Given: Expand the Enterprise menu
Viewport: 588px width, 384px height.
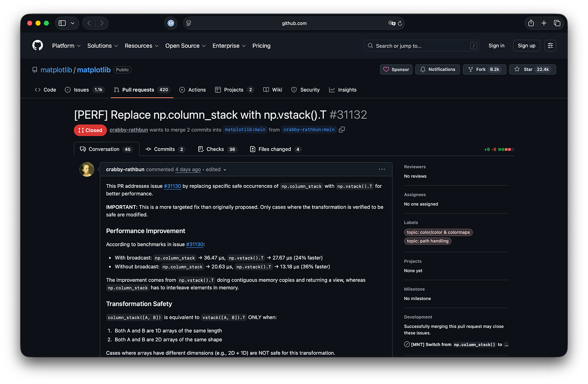Looking at the screenshot, I should 229,46.
